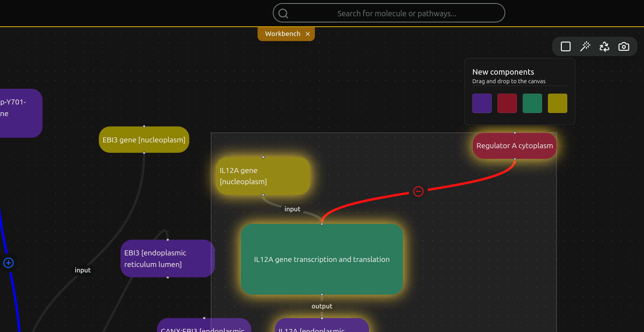This screenshot has width=644, height=332.
Task: Pick the red component swatch
Action: (507, 103)
